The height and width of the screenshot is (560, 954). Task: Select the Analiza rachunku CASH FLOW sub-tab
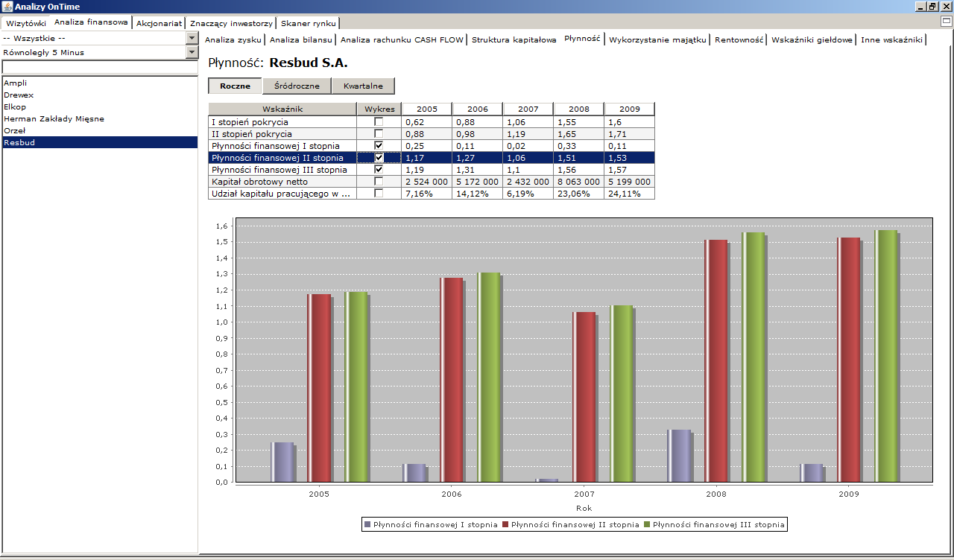coord(402,39)
